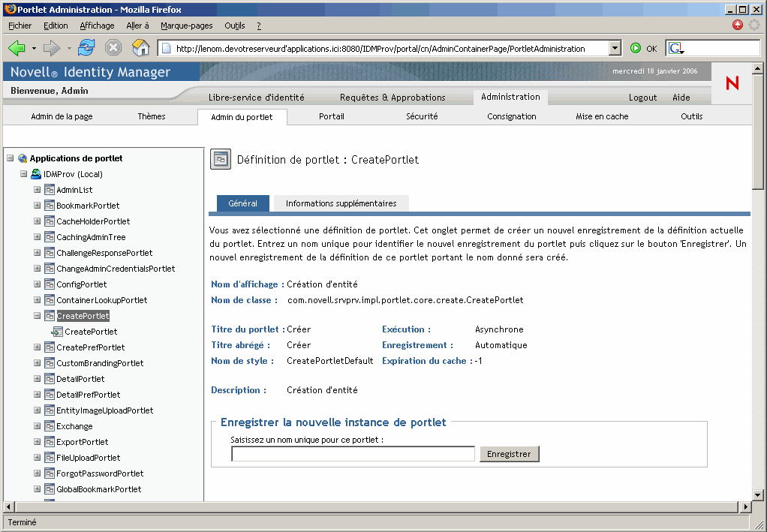
Task: Click the red update notification icon
Action: 738,25
